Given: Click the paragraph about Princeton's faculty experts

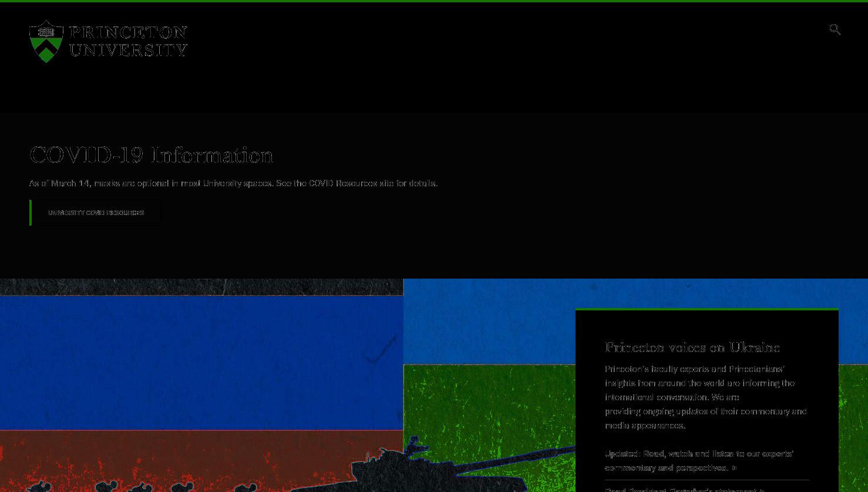Looking at the screenshot, I should point(706,397).
